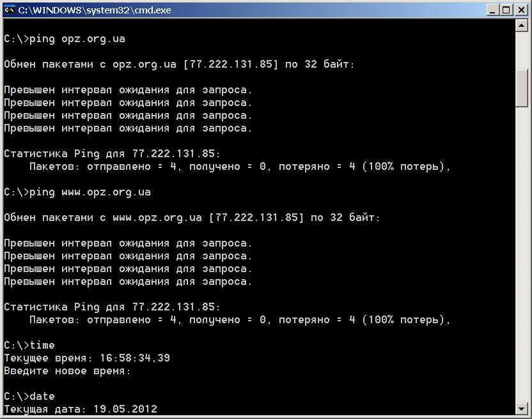This screenshot has height=419, width=532.
Task: Click the 'time' command text
Action: click(42, 346)
